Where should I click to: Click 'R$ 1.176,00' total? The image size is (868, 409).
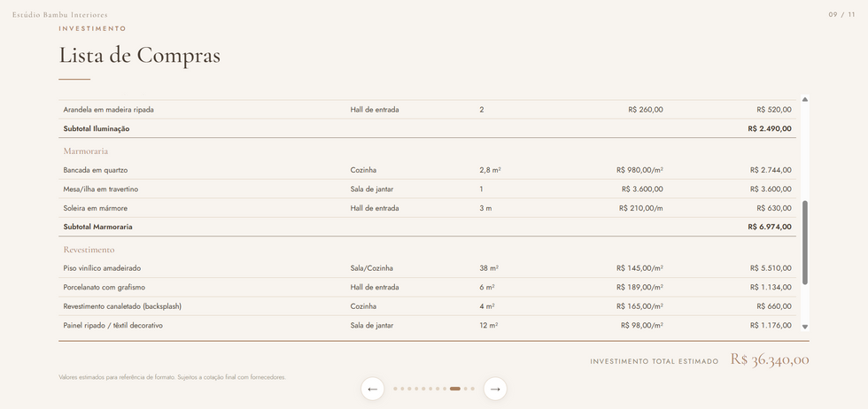point(771,326)
